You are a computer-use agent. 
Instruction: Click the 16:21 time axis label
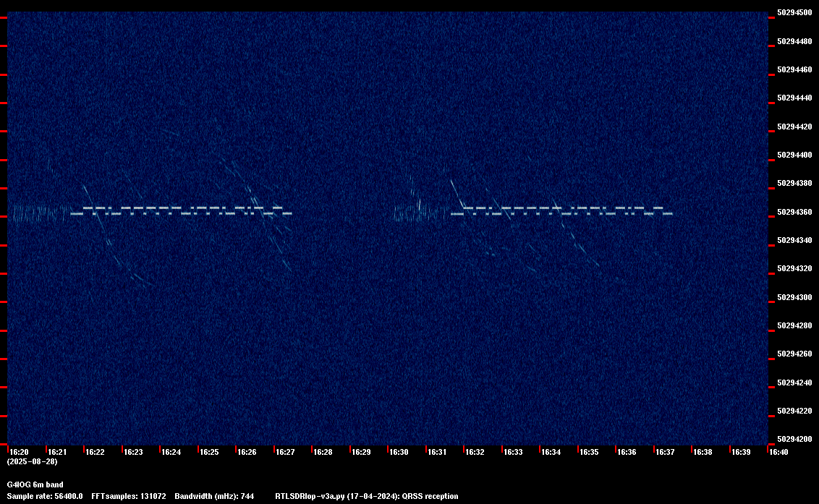[x=57, y=452]
